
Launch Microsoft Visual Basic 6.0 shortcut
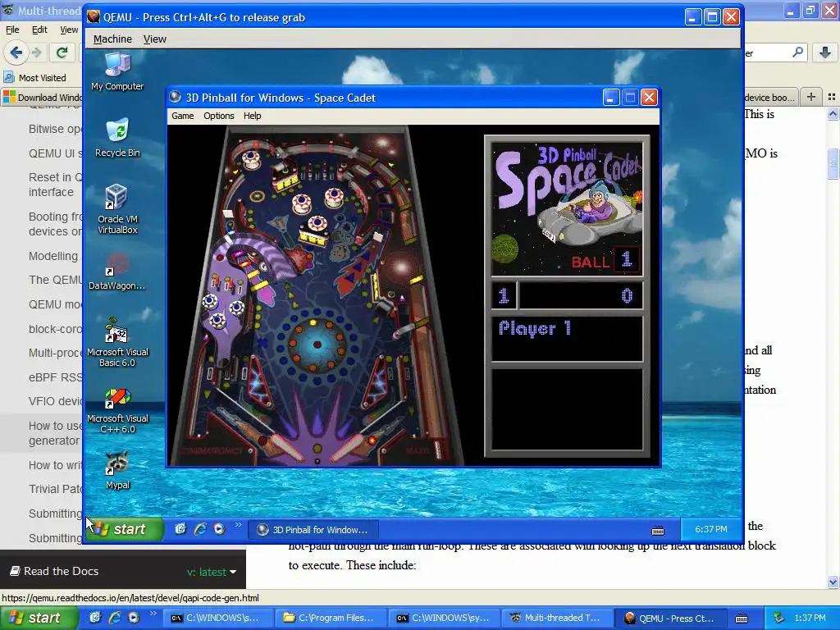(117, 342)
